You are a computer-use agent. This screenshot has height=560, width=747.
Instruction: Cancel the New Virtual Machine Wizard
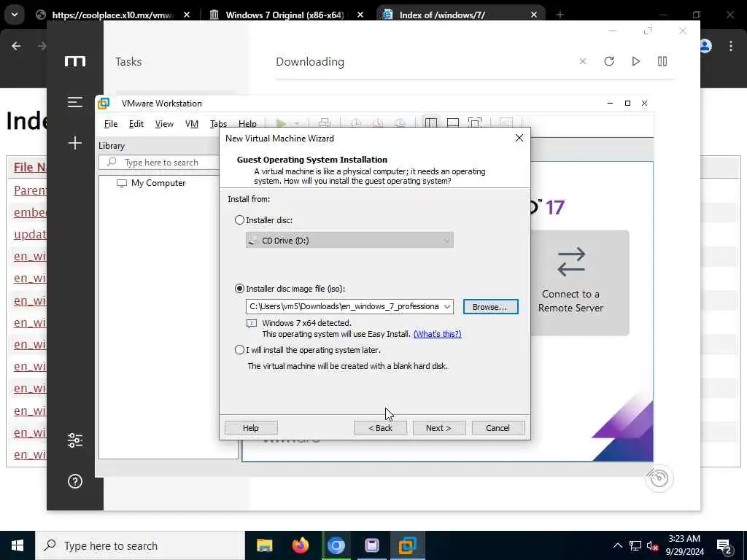(x=498, y=427)
